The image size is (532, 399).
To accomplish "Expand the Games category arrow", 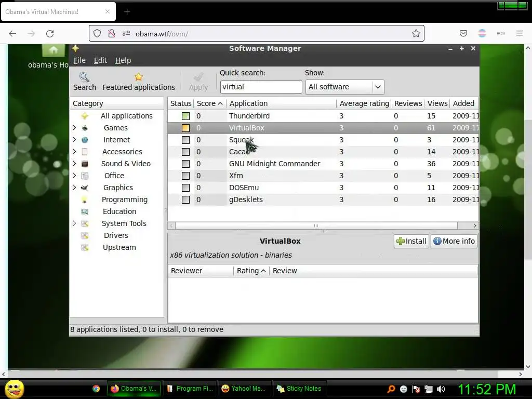I will click(x=74, y=128).
